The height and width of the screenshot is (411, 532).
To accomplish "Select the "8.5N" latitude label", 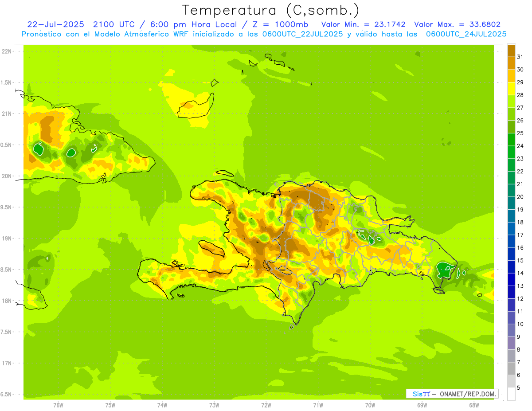I will click(x=7, y=270).
